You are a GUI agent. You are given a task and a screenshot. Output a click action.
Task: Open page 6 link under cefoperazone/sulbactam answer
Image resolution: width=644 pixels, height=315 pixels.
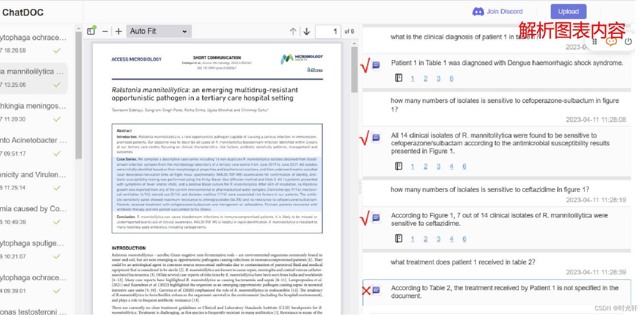pos(464,166)
